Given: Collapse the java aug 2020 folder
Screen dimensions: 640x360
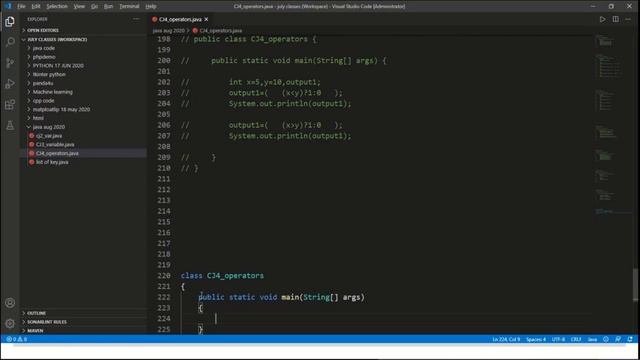Looking at the screenshot, I should 83,127.
